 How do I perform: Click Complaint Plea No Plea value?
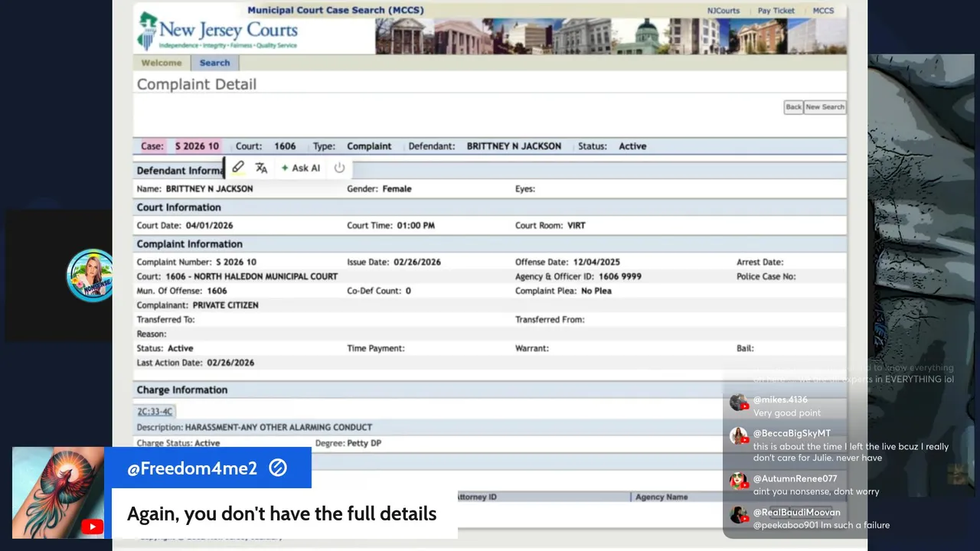click(x=596, y=291)
